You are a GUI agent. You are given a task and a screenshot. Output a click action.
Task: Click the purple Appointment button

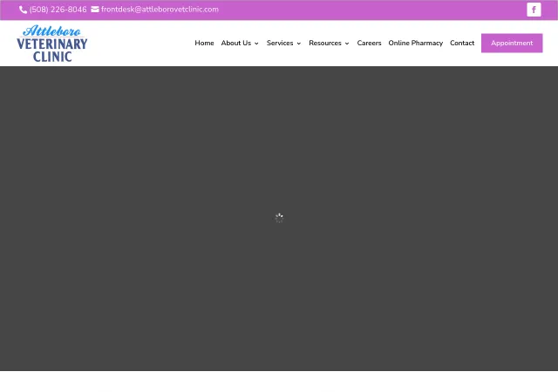pos(512,43)
